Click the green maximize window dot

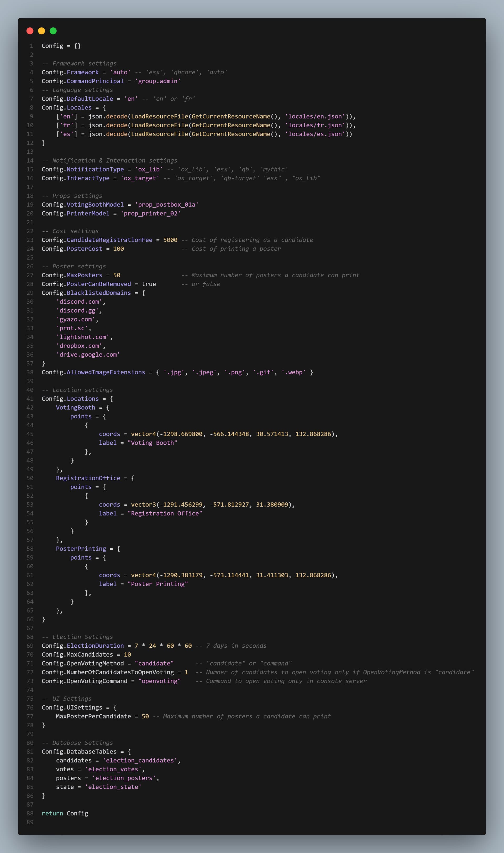53,31
